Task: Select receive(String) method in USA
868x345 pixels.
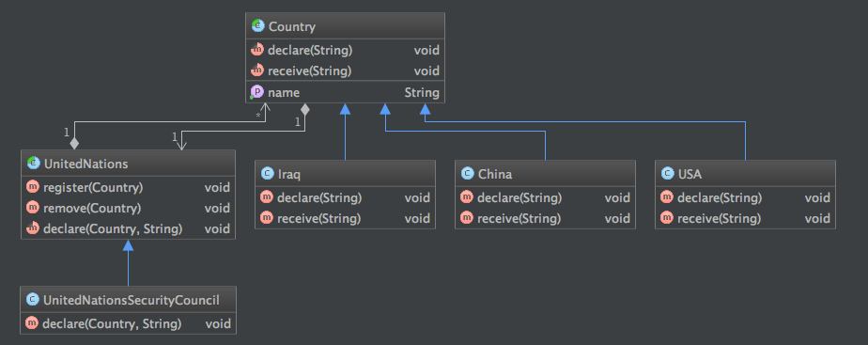Action: 745,218
